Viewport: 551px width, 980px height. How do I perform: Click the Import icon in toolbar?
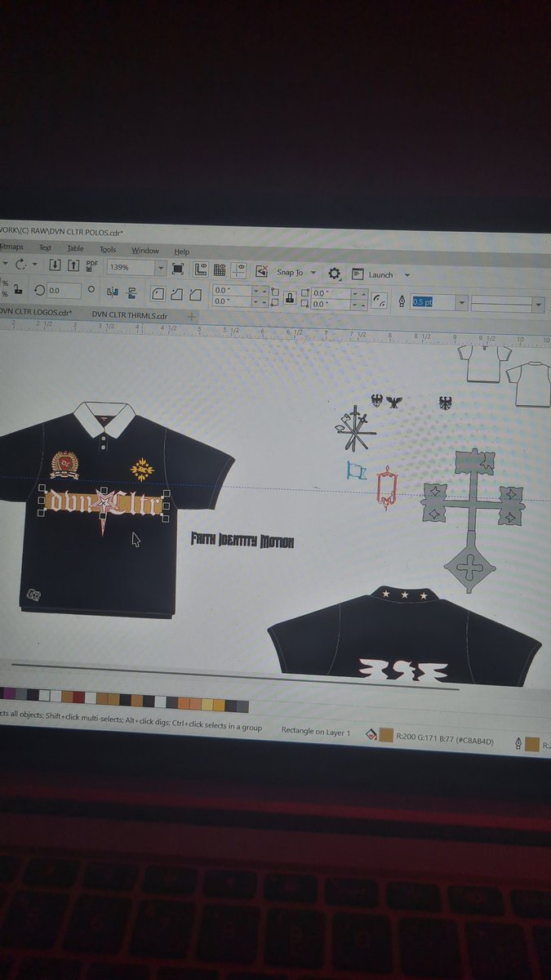tap(55, 265)
